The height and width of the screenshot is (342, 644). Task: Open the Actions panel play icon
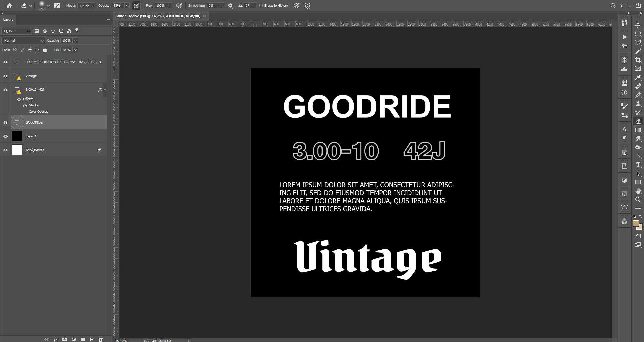[624, 37]
